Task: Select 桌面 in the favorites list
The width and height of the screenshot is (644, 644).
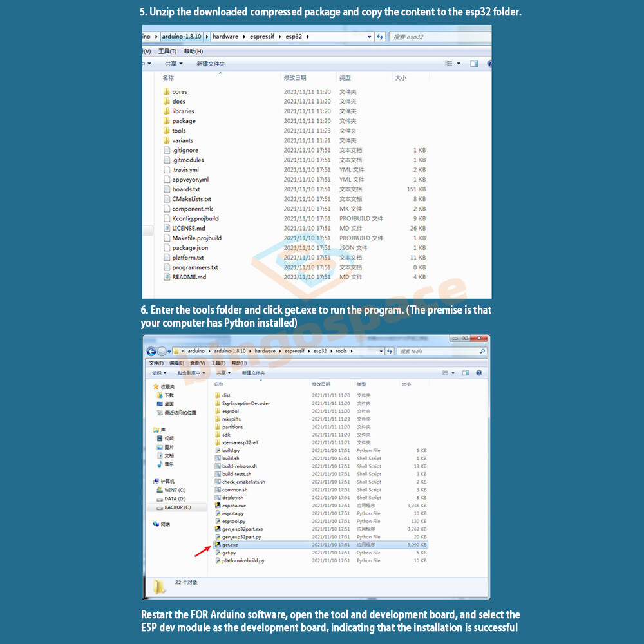Action: click(169, 404)
